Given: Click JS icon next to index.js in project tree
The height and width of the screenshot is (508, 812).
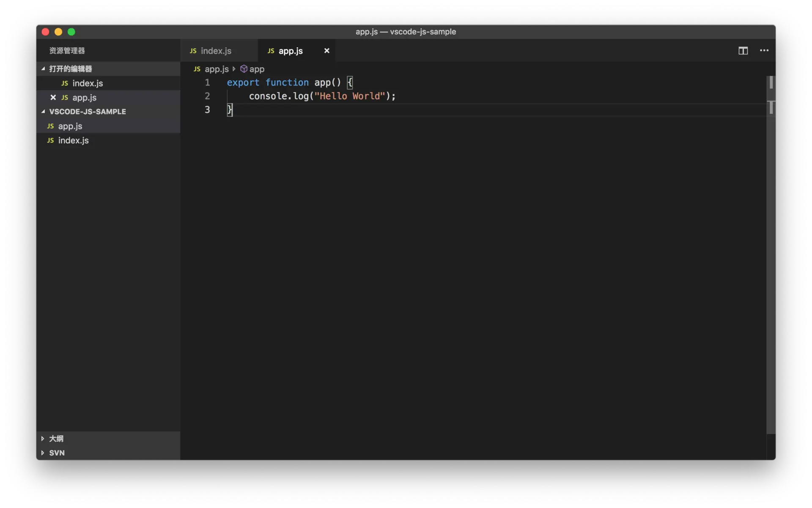Looking at the screenshot, I should (50, 140).
